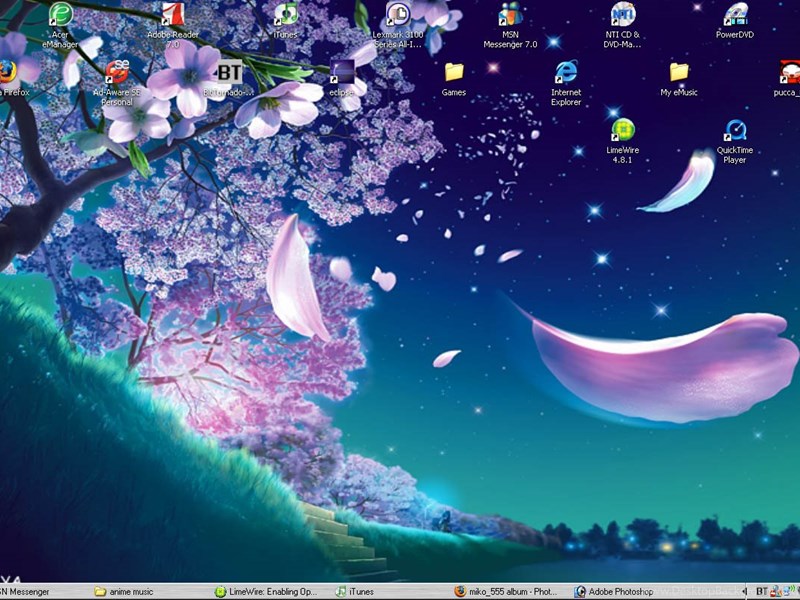Viewport: 800px width, 600px height.
Task: Switch to LimeWire taskbar button
Action: click(270, 592)
